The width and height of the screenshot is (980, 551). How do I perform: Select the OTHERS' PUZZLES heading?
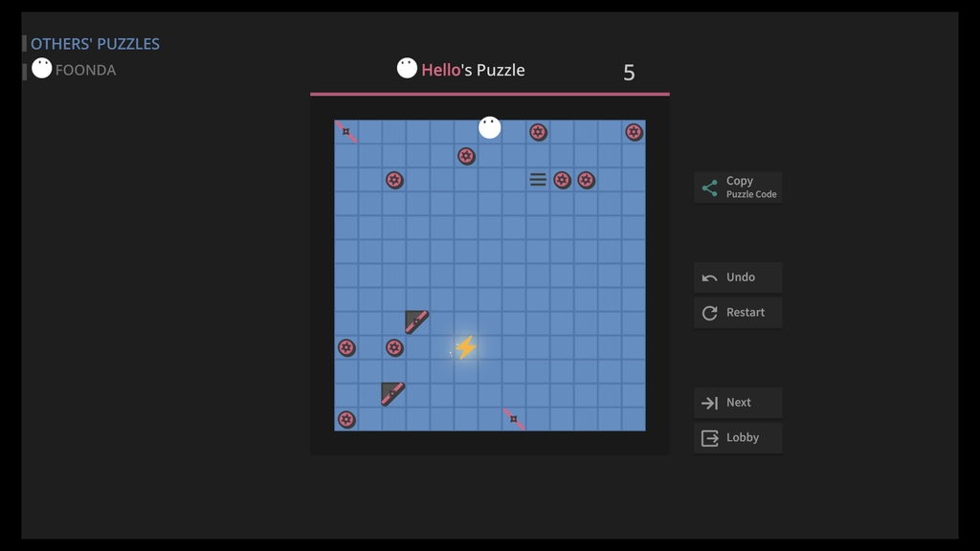click(95, 44)
